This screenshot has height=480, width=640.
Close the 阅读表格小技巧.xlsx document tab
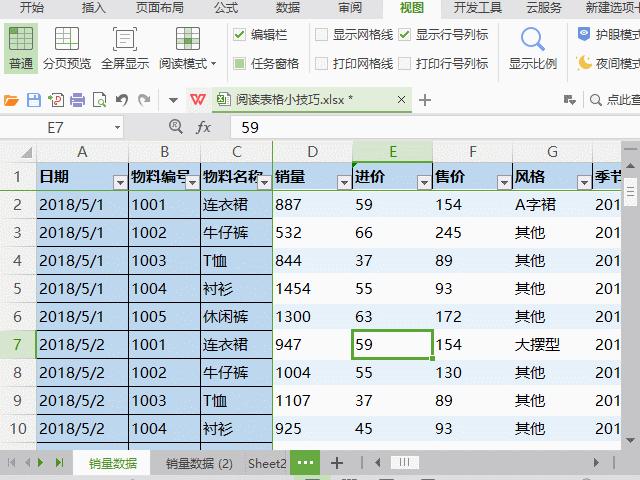coord(401,100)
